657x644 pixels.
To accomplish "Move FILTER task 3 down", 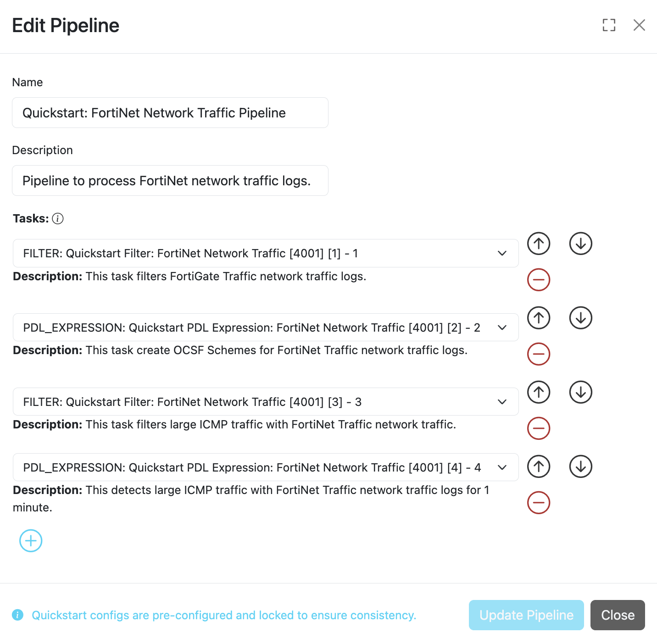I will click(581, 392).
